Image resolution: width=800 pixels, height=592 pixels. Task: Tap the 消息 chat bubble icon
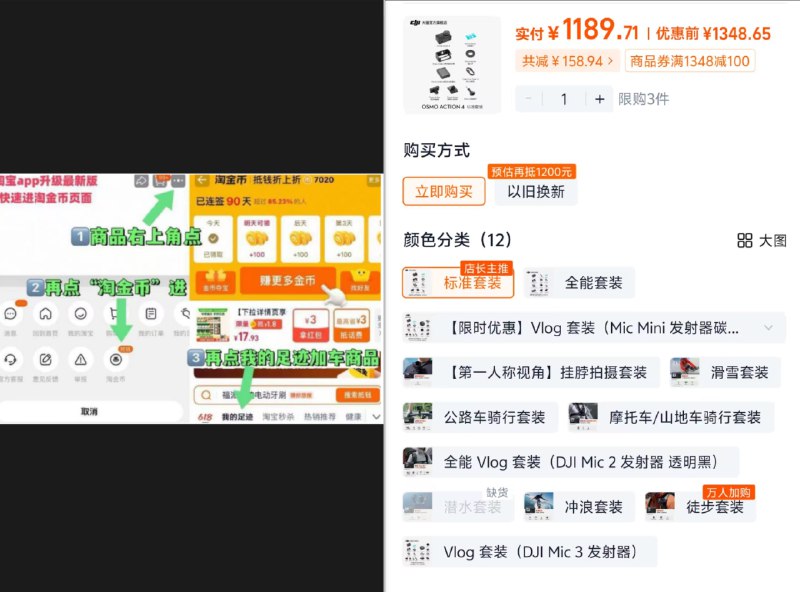(x=10, y=314)
